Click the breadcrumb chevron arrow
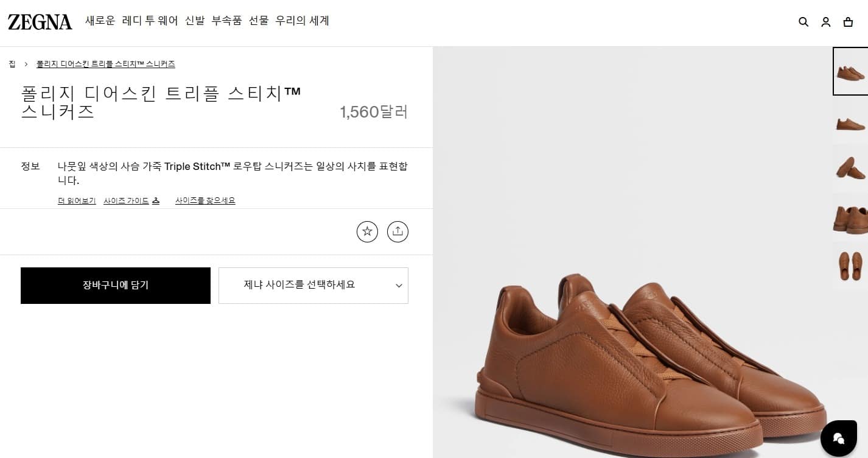Screen dimensions: 868x458 26,64
